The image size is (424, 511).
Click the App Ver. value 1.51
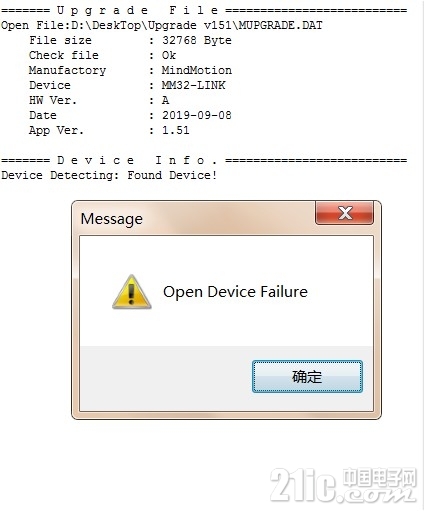click(176, 130)
